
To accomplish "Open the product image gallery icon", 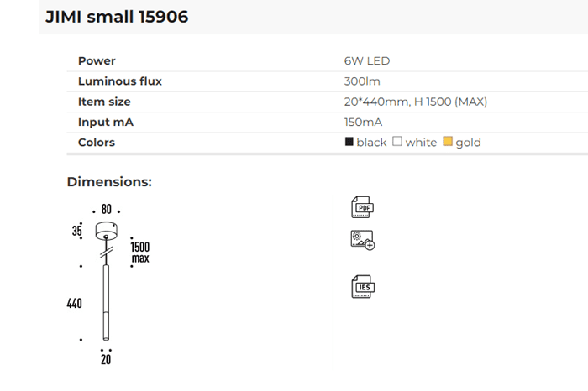I will point(362,240).
